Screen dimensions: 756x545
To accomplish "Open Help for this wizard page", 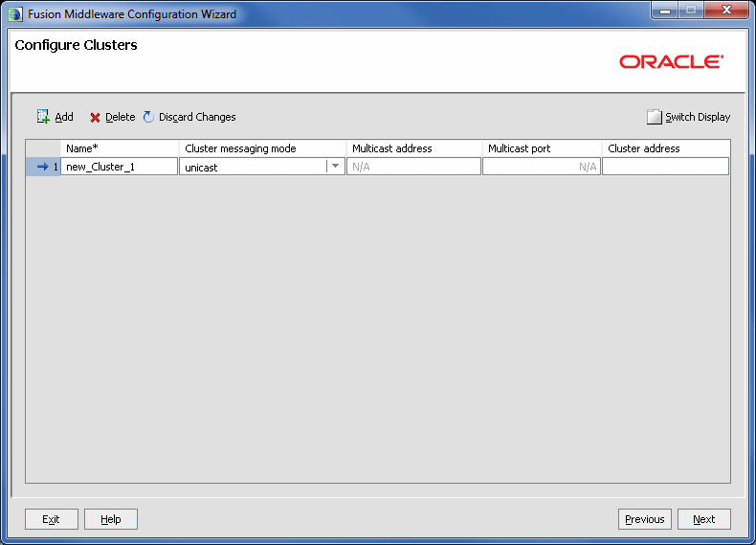I will pyautogui.click(x=111, y=519).
